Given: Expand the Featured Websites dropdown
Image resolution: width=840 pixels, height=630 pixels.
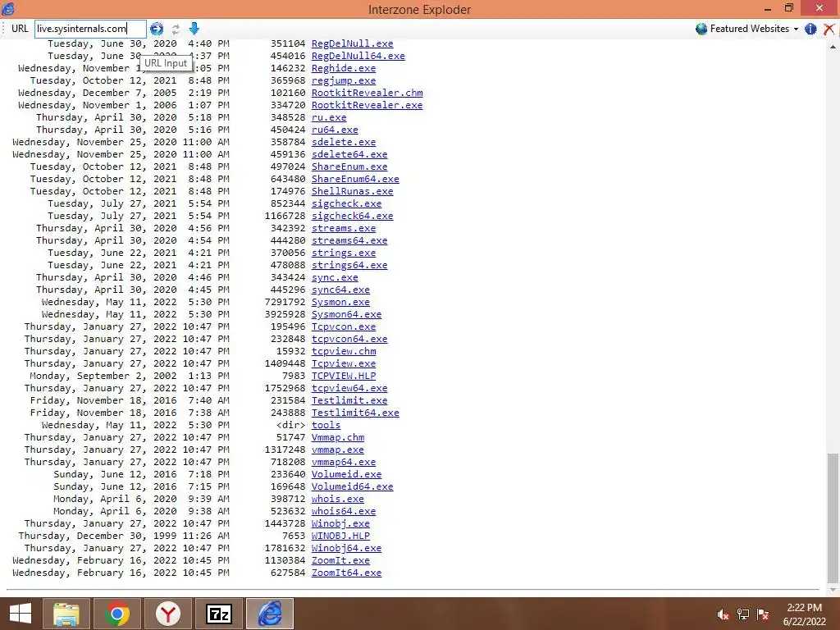Looking at the screenshot, I should 796,29.
